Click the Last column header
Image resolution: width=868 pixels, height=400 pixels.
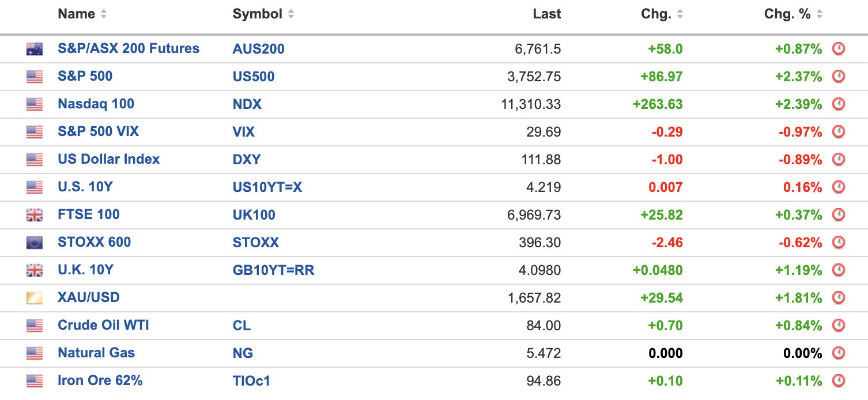point(546,14)
